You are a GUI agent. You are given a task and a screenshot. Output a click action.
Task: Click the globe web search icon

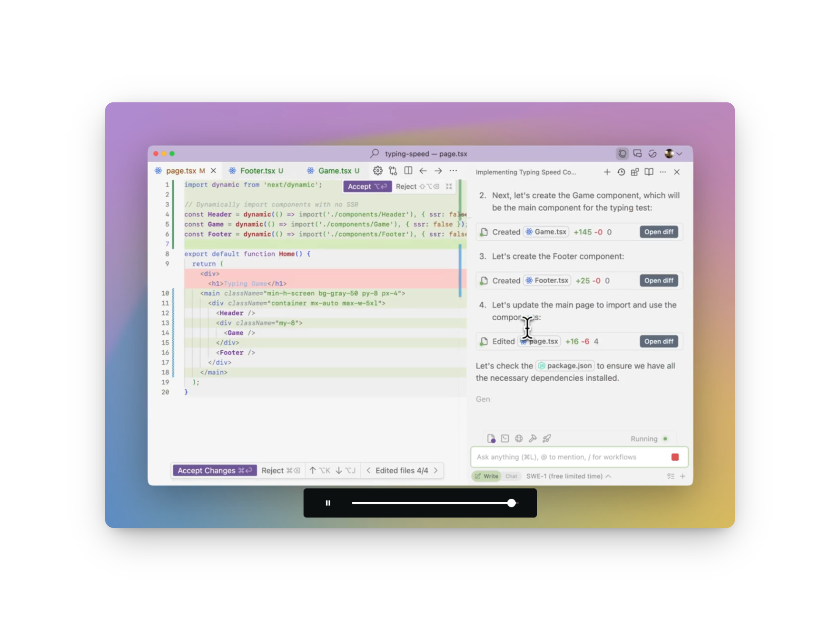point(519,438)
